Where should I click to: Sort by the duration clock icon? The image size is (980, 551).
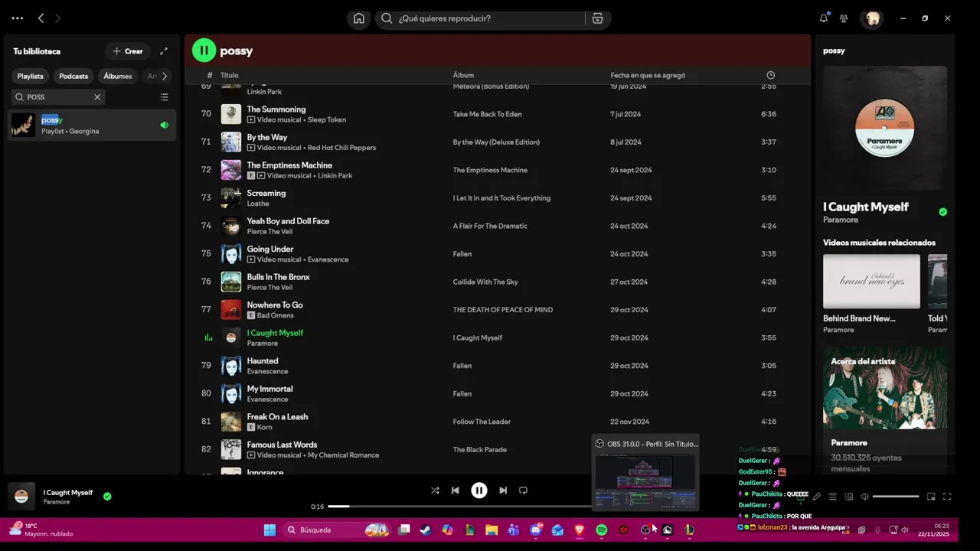pos(770,75)
